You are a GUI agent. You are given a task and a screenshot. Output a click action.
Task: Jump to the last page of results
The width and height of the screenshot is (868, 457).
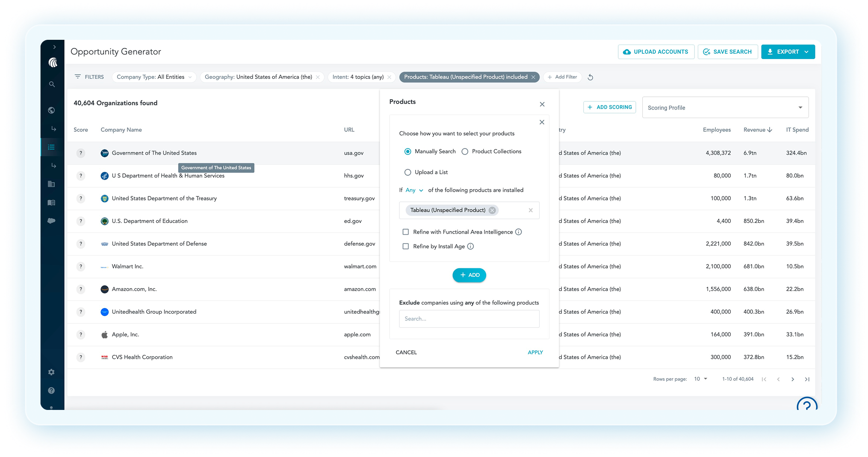pos(807,380)
